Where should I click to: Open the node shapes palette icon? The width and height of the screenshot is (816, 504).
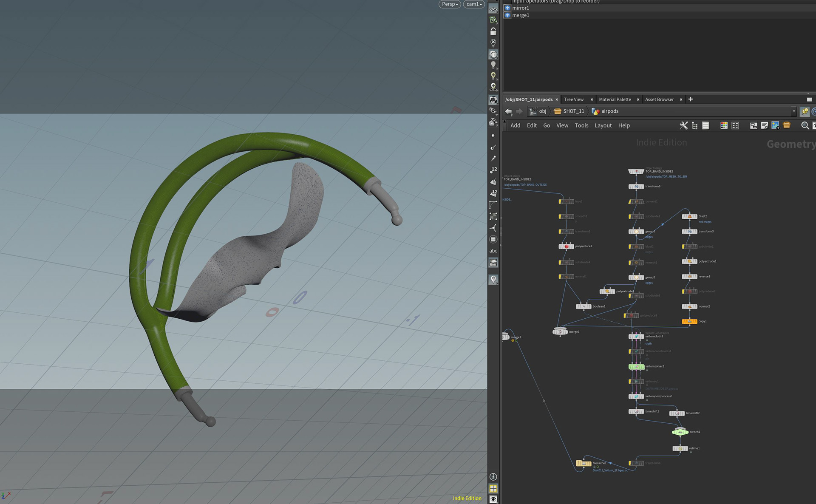[735, 125]
